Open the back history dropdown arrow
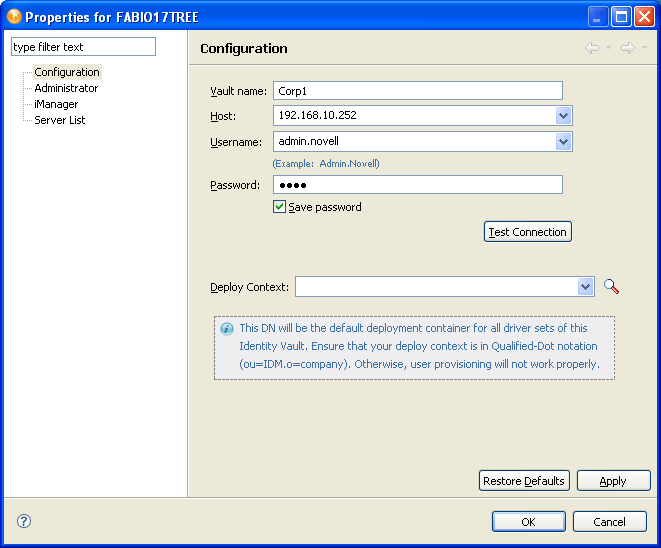661x548 pixels. (608, 48)
